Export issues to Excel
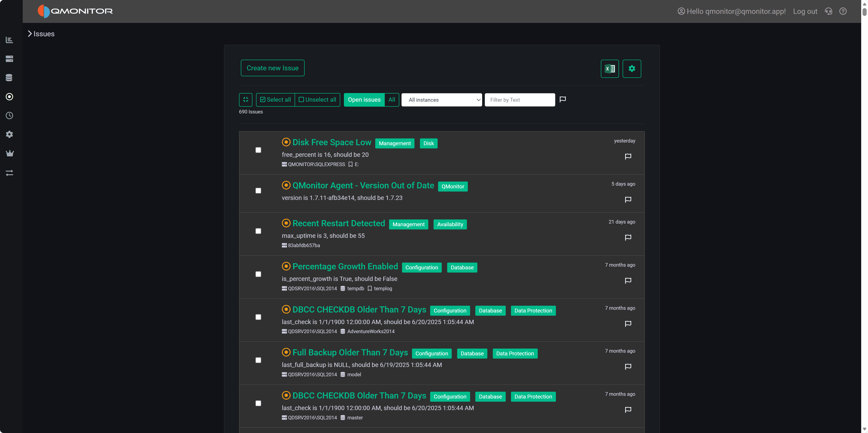This screenshot has width=868, height=433. pyautogui.click(x=610, y=68)
